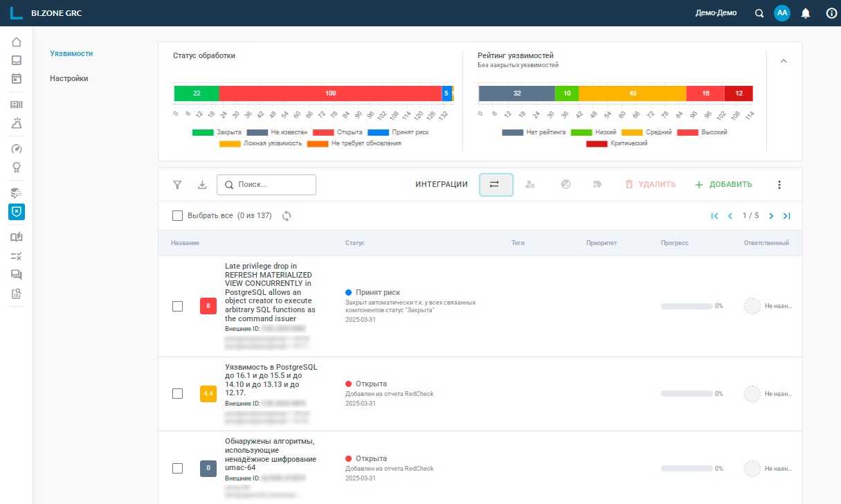This screenshot has width=841, height=504.
Task: Open the notifications bell
Action: [806, 13]
